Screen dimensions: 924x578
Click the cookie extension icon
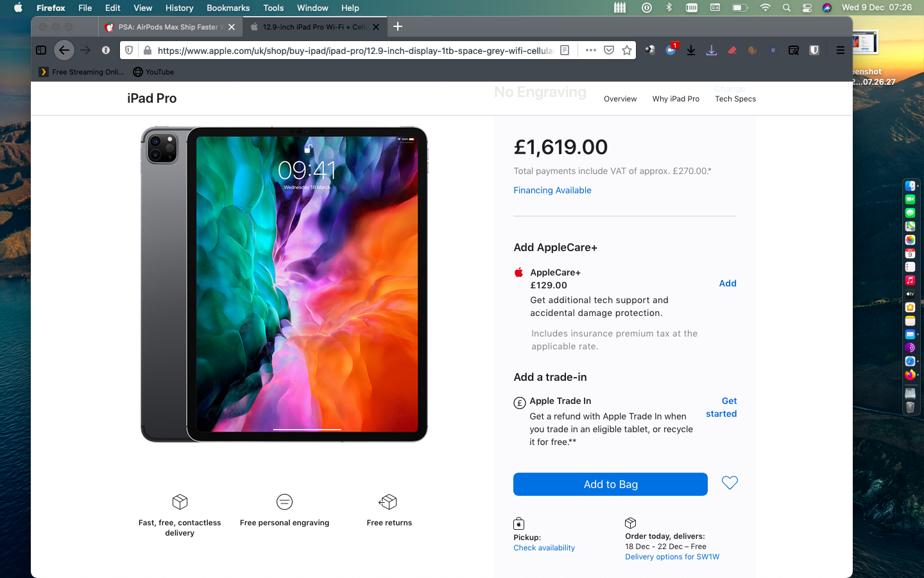pyautogui.click(x=753, y=50)
